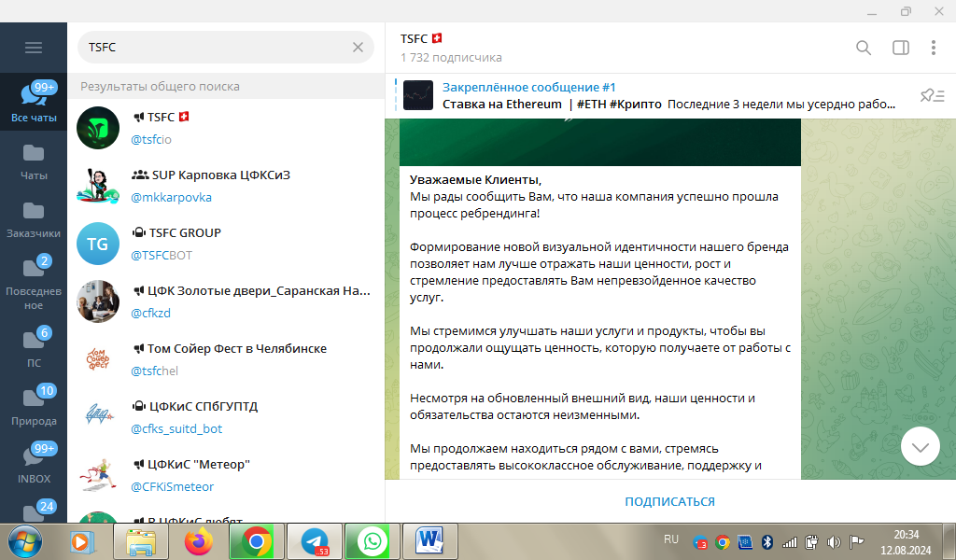Open ЦФКиС "Метеор" channel result
The image size is (956, 560).
(x=226, y=475)
